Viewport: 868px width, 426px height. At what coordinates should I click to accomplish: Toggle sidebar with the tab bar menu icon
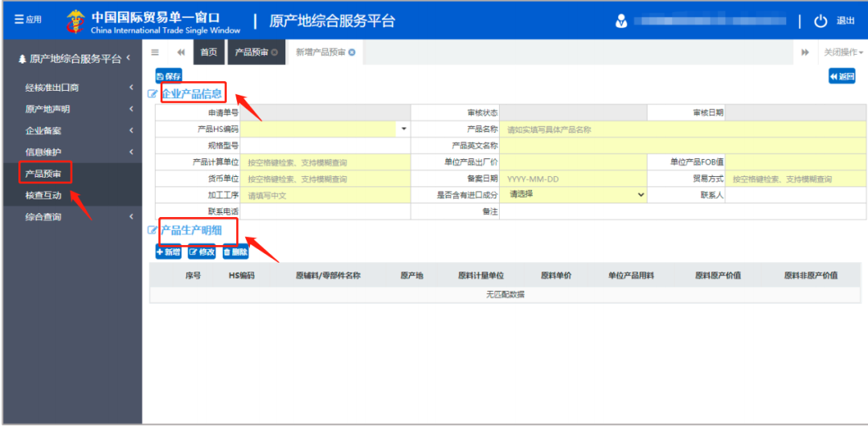pyautogui.click(x=156, y=52)
